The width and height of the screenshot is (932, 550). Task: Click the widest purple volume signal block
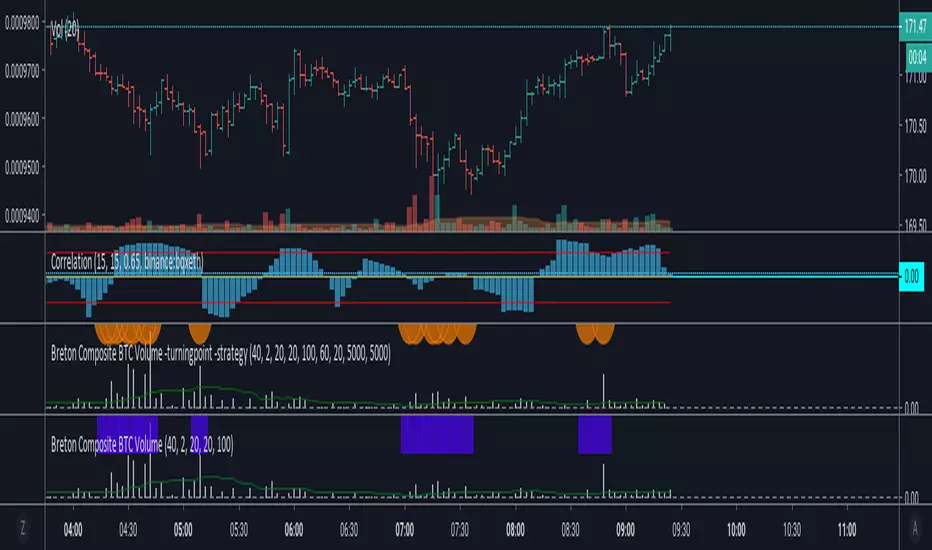click(x=437, y=435)
